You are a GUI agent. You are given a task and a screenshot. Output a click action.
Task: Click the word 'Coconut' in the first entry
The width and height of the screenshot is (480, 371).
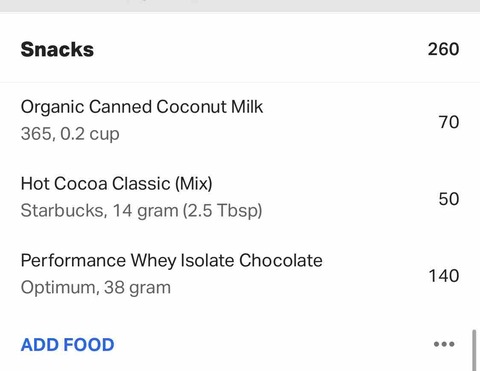pyautogui.click(x=191, y=107)
